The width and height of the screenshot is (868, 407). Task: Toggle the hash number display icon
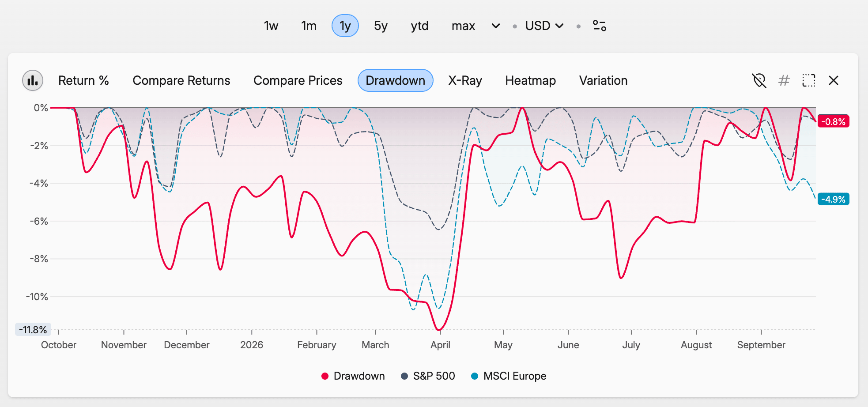pyautogui.click(x=784, y=80)
